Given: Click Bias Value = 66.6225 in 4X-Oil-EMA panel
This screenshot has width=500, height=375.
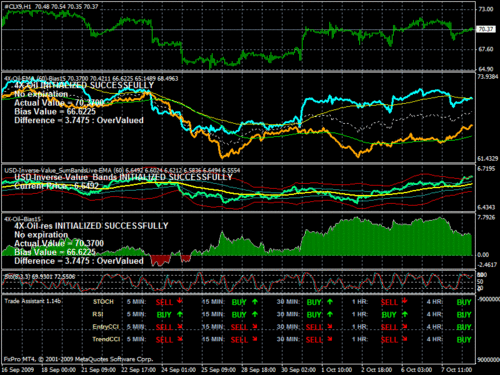Looking at the screenshot, I should [x=55, y=112].
